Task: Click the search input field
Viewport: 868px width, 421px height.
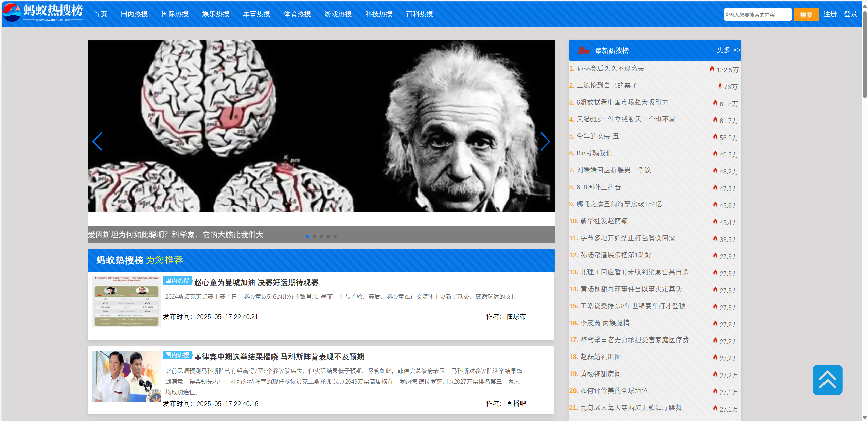Action: click(758, 14)
